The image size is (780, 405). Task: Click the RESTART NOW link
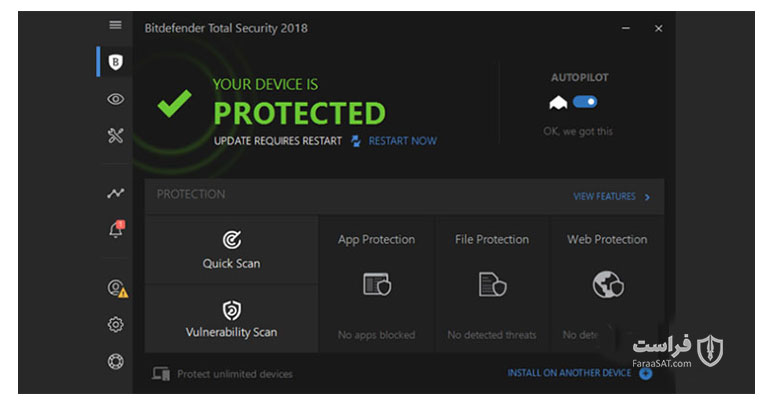click(402, 141)
